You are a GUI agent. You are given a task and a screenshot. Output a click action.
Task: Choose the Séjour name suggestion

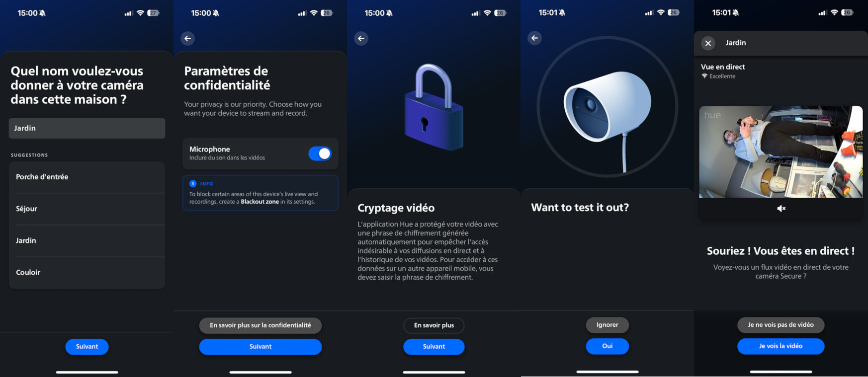coord(87,209)
